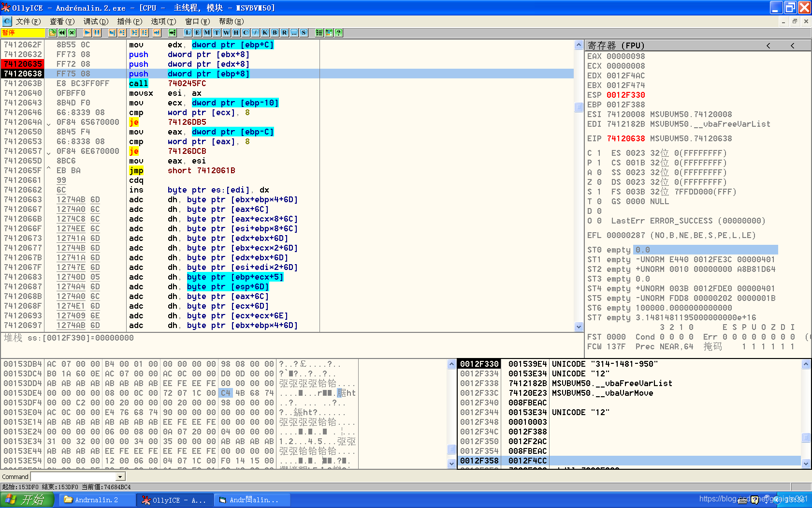This screenshot has width=812, height=508.
Task: Show References with R button
Action: 284,32
